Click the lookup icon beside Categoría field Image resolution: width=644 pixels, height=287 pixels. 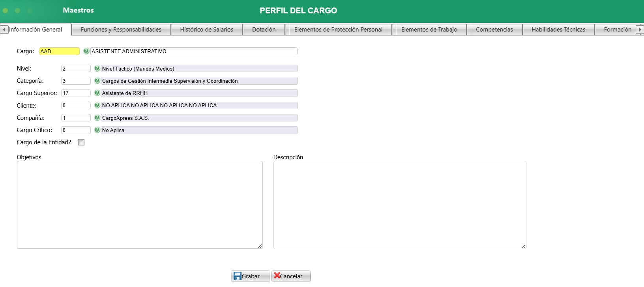(x=97, y=81)
